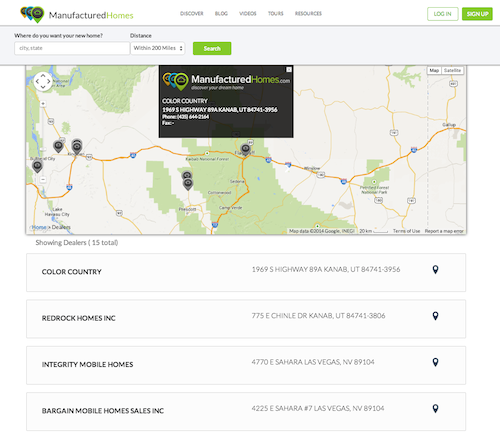Click the Home breadcrumb link
The width and height of the screenshot is (500, 433).
39,227
